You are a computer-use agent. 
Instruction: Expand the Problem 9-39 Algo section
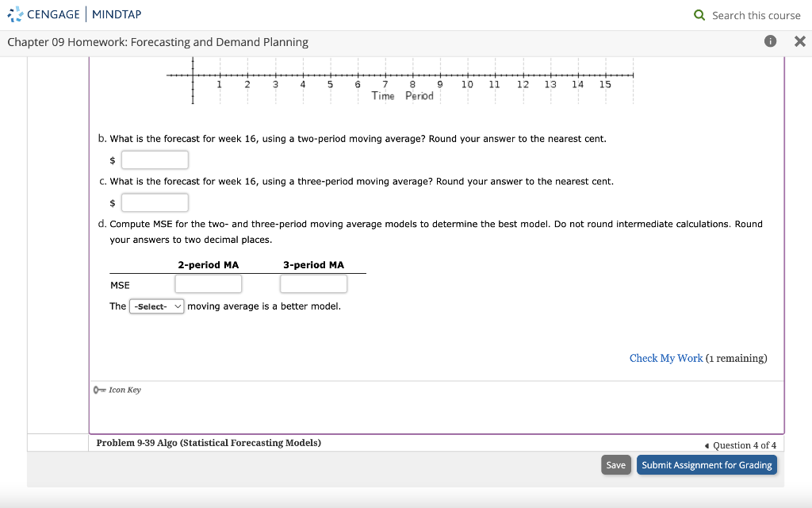tap(208, 443)
